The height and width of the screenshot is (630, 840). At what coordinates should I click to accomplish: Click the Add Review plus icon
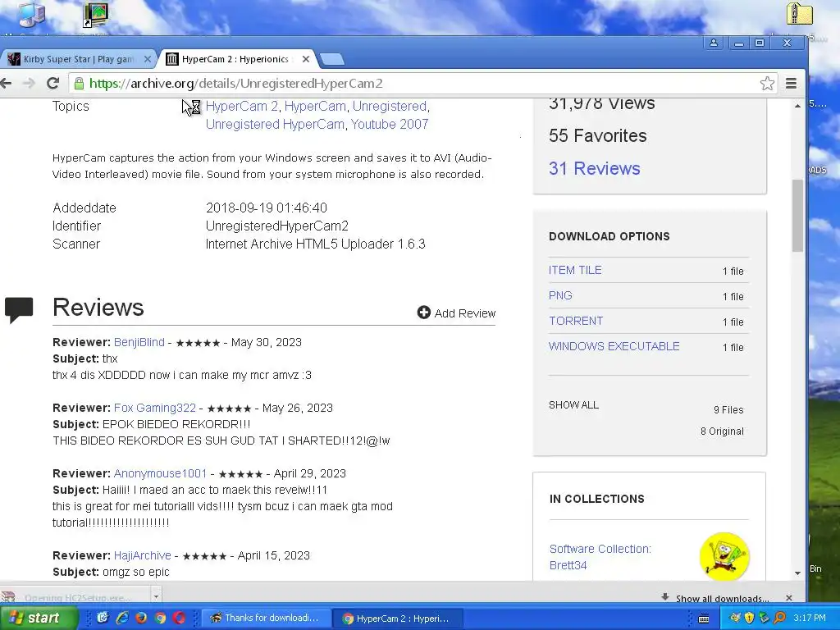coord(424,313)
